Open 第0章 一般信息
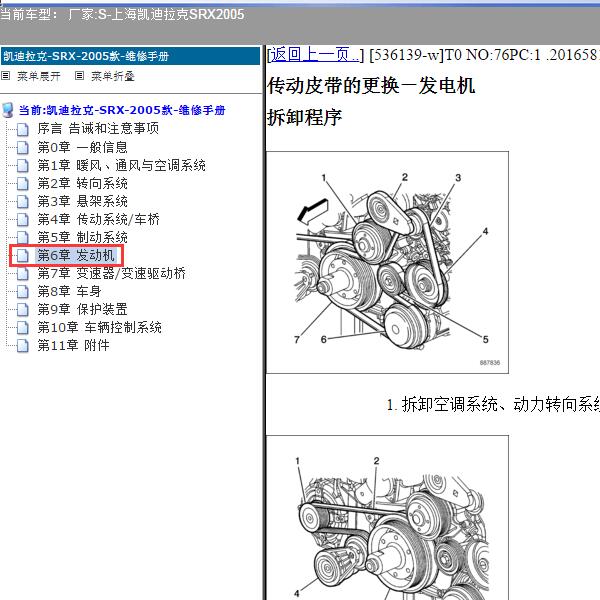This screenshot has height=600, width=600. [82, 147]
